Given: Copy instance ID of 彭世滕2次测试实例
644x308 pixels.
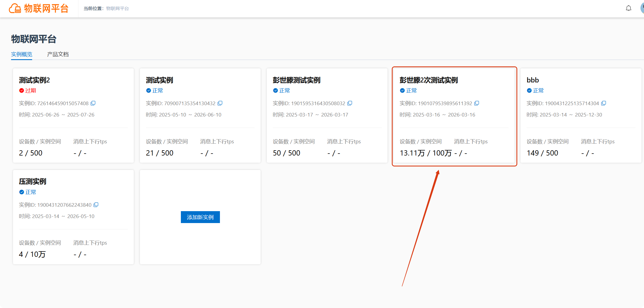Looking at the screenshot, I should 477,103.
